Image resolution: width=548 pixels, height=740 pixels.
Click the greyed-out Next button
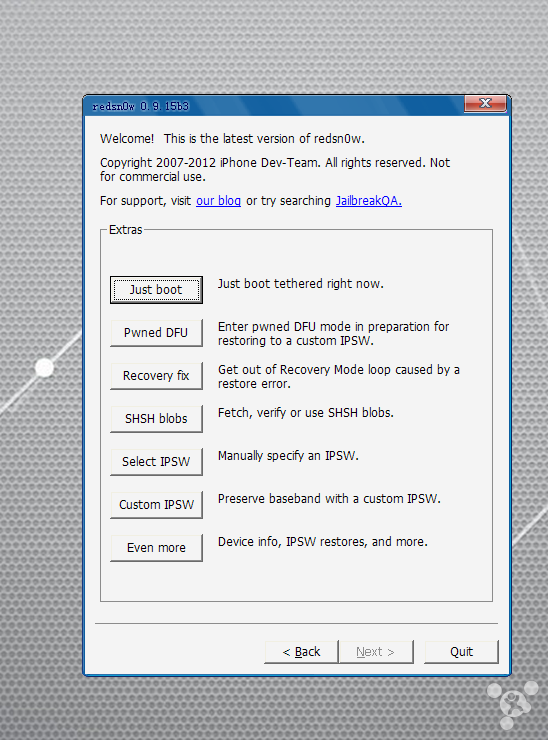tap(376, 652)
